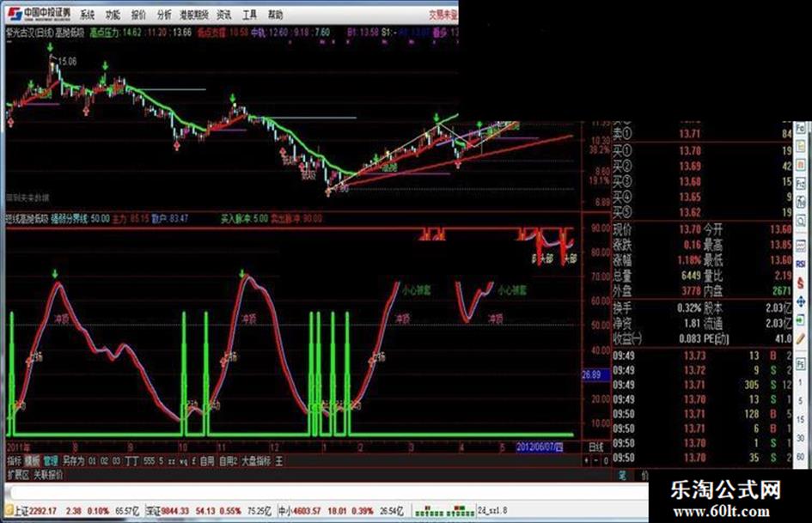Click the 日线 period selector
812x523 pixels.
click(x=596, y=447)
